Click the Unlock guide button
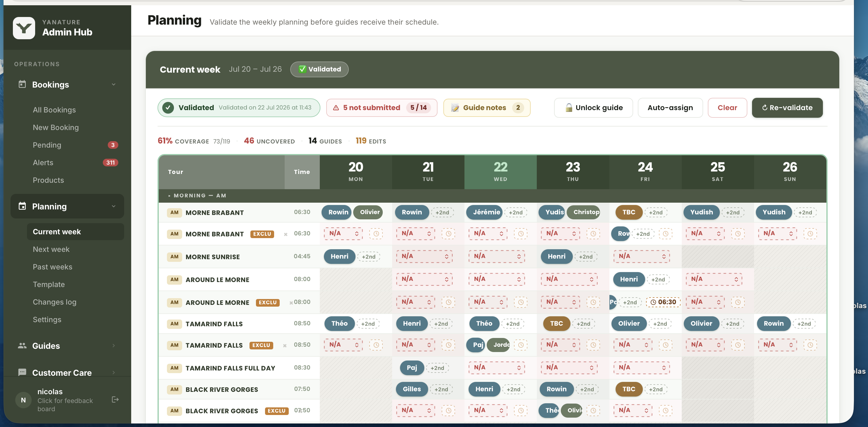The height and width of the screenshot is (427, 868). [593, 108]
